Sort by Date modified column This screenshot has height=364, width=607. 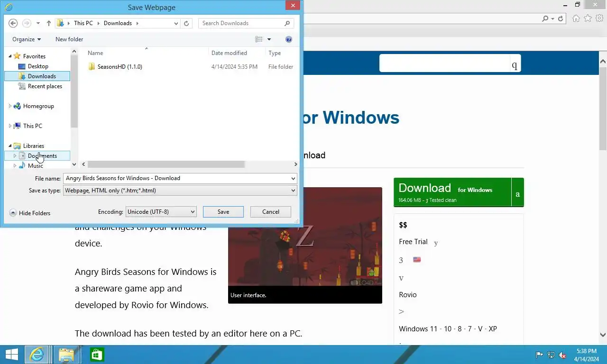pos(229,53)
